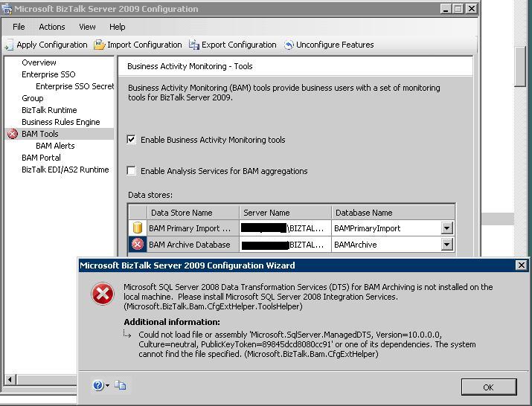
Task: Click the server name cell for BAM Archive Database
Action: click(x=285, y=245)
